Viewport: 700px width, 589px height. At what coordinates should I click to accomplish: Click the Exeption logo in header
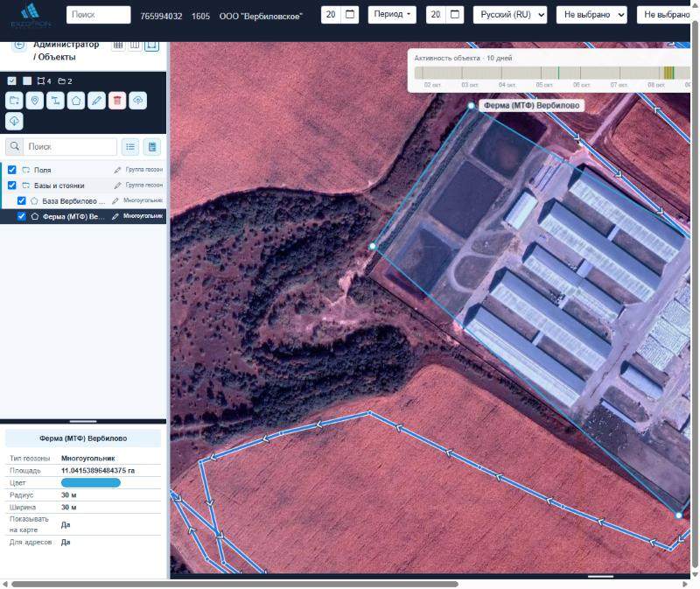coord(31,16)
